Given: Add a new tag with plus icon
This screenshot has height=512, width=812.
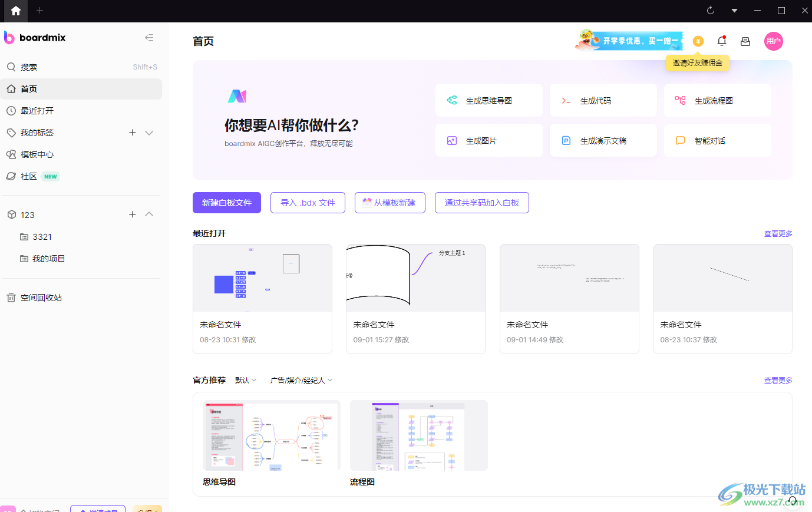Looking at the screenshot, I should (x=133, y=133).
